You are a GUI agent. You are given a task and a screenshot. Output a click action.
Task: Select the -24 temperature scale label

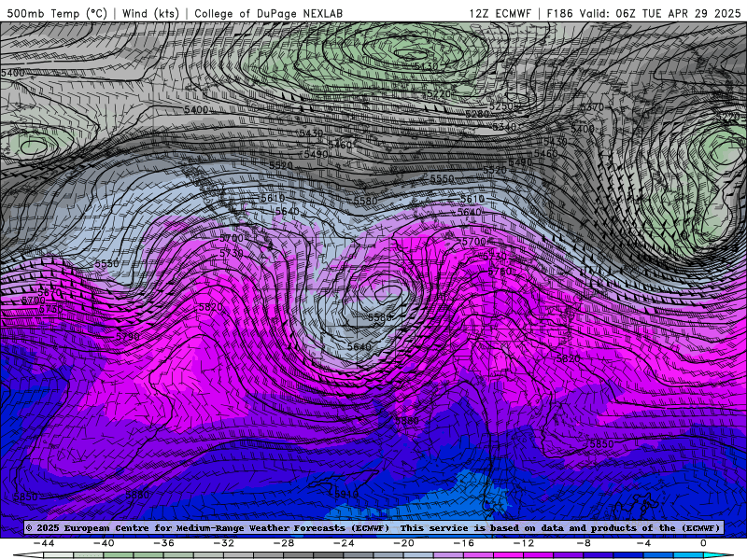(x=344, y=543)
